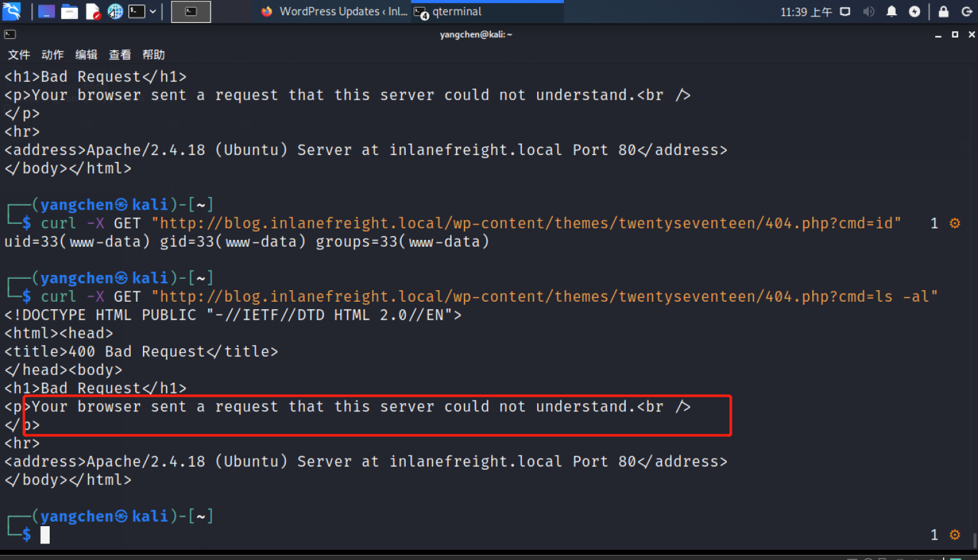The height and width of the screenshot is (560, 978).
Task: Click the '<html><head>' output line
Action: (x=59, y=333)
